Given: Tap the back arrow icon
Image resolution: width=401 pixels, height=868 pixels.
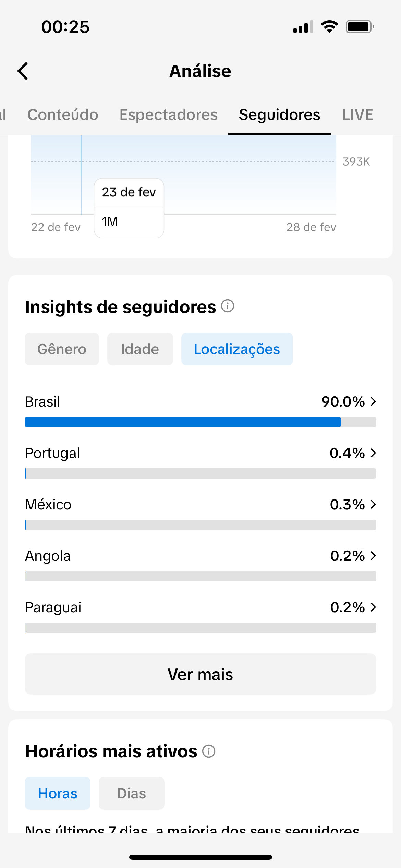Looking at the screenshot, I should coord(23,71).
